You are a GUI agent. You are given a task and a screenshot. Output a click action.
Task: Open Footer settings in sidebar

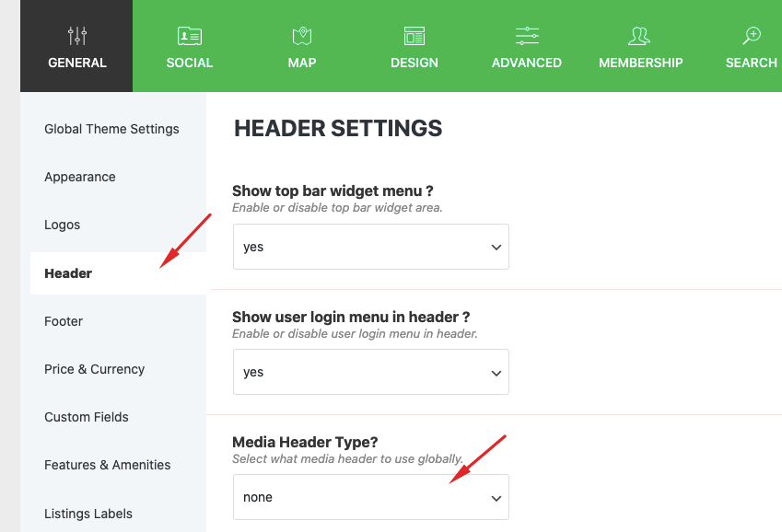tap(64, 321)
